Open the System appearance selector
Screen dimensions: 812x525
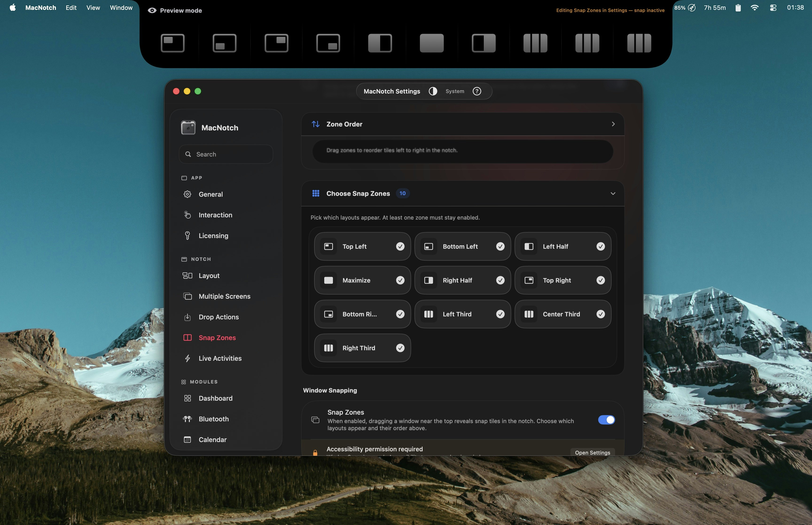pyautogui.click(x=455, y=91)
